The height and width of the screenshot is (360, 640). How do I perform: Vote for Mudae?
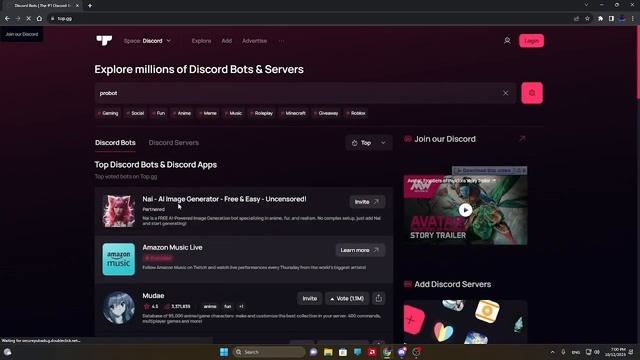(x=347, y=298)
